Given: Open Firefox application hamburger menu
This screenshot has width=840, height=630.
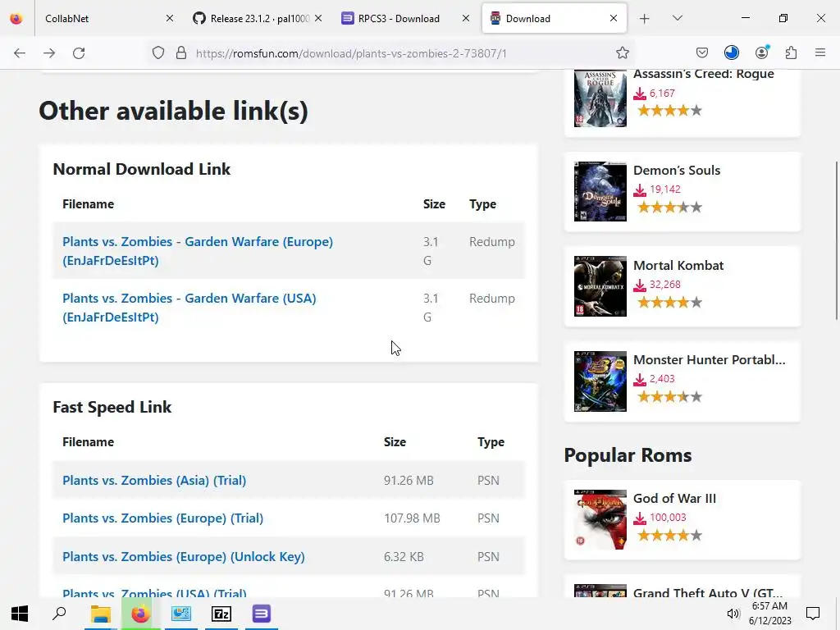Looking at the screenshot, I should pyautogui.click(x=820, y=52).
